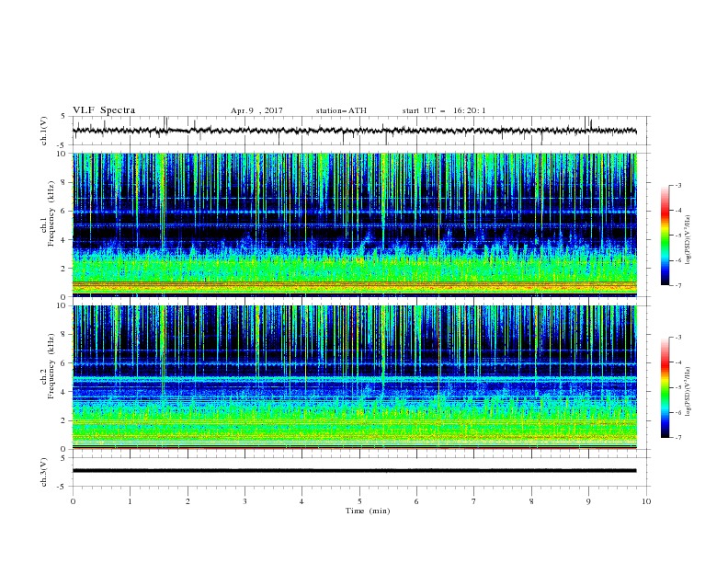Click the "ch.1(V)" axis label
728x563 pixels.
pos(44,131)
